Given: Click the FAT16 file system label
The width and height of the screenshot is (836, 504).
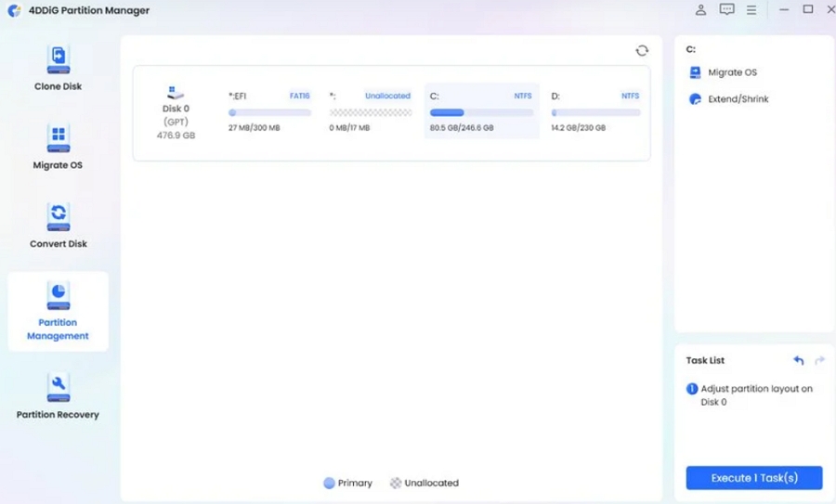Looking at the screenshot, I should (300, 96).
